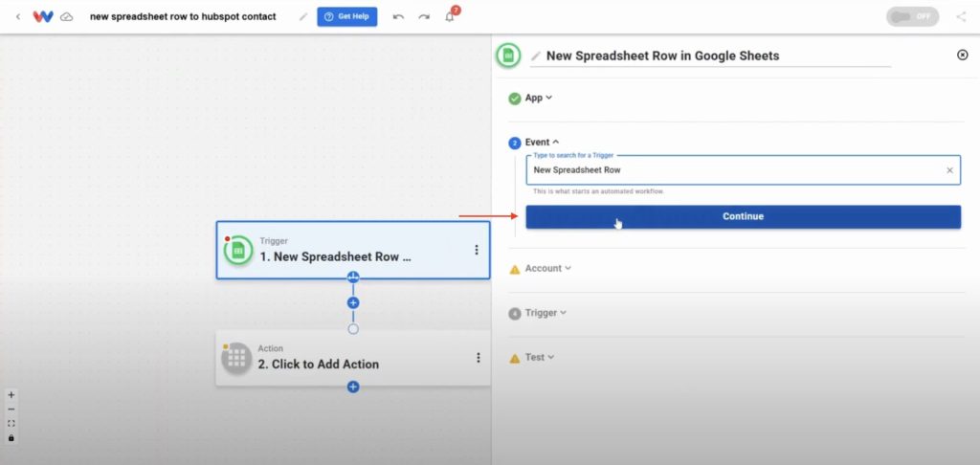Click the green check icon beside App
This screenshot has width=980, height=465.
click(514, 99)
